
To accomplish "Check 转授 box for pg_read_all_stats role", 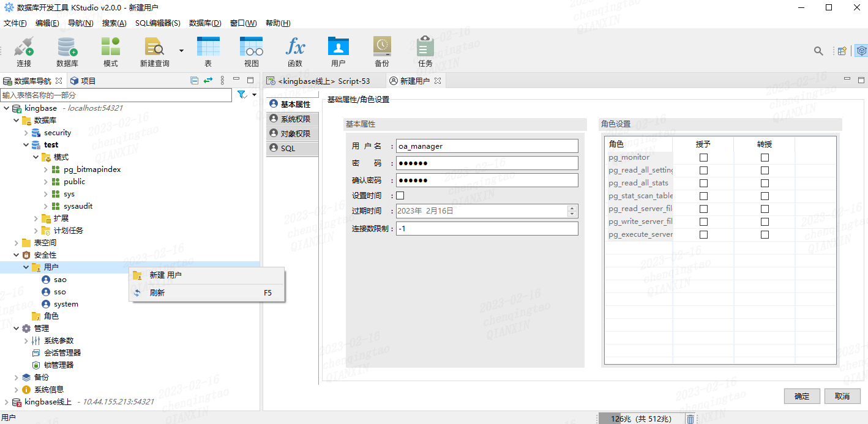I will click(x=765, y=184).
